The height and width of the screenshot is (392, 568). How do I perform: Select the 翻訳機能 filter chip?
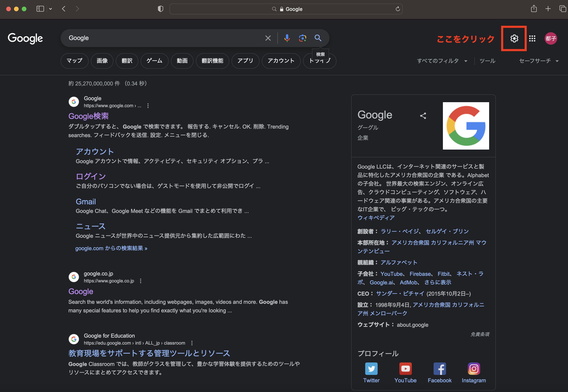(x=212, y=61)
